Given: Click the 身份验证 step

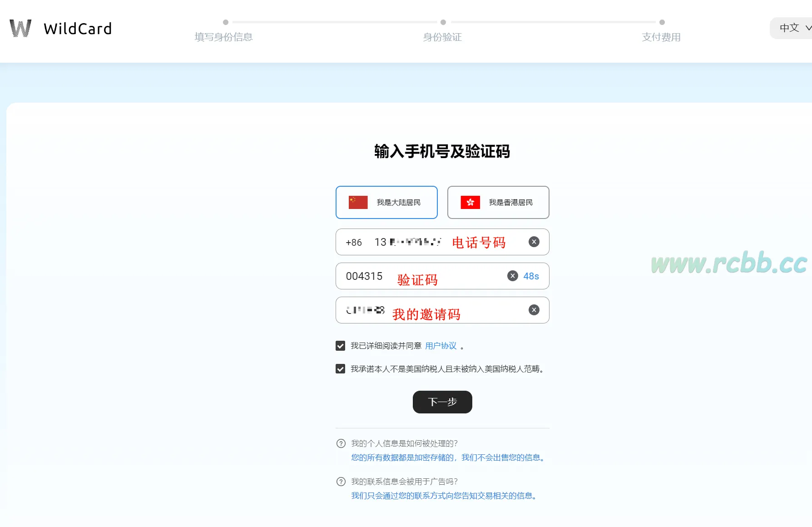Looking at the screenshot, I should pos(442,37).
